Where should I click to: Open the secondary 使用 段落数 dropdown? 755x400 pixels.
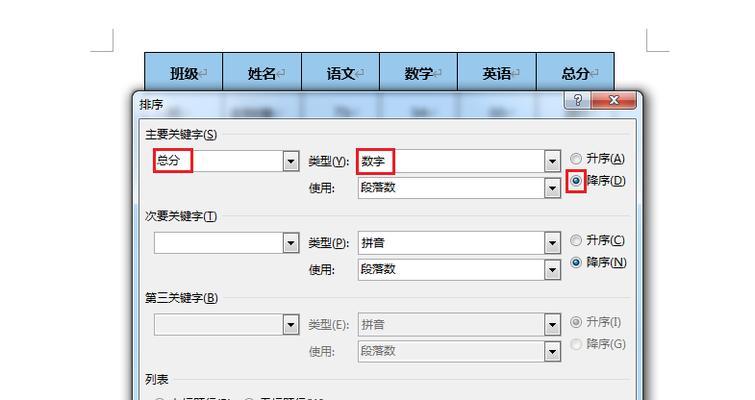click(x=552, y=270)
